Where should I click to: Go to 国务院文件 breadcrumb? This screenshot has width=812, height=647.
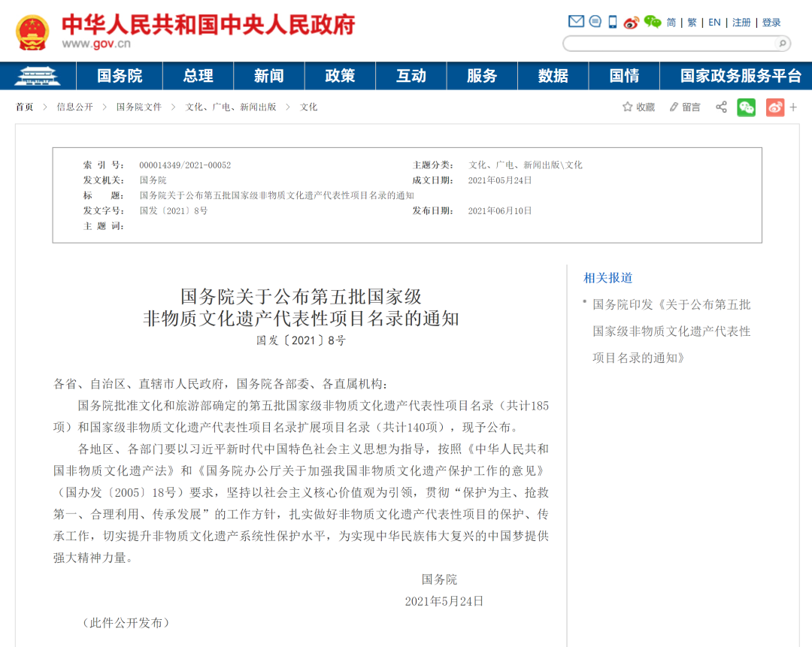click(x=138, y=107)
